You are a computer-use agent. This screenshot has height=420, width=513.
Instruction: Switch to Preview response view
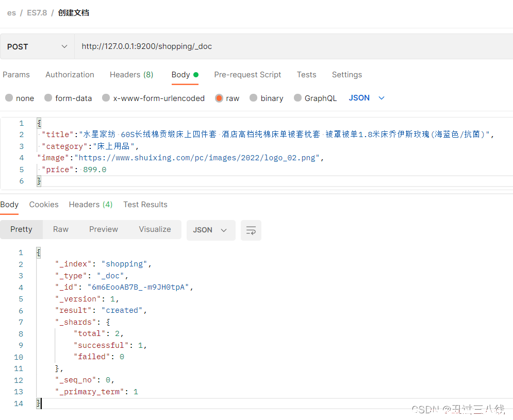click(x=104, y=229)
